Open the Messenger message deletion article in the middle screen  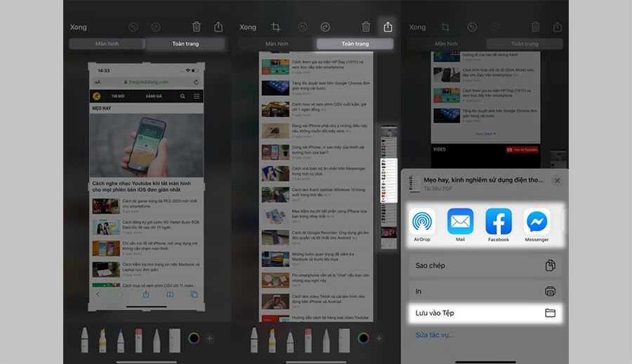click(x=315, y=173)
